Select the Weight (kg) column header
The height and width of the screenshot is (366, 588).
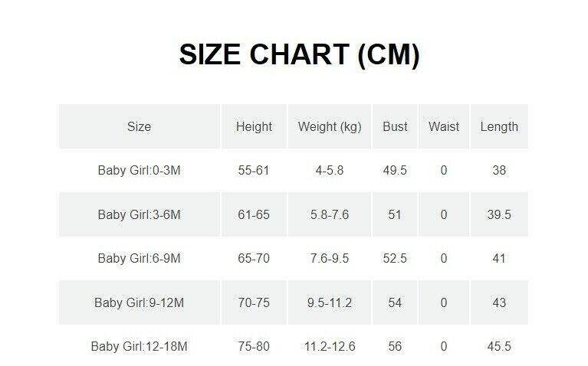click(x=329, y=127)
